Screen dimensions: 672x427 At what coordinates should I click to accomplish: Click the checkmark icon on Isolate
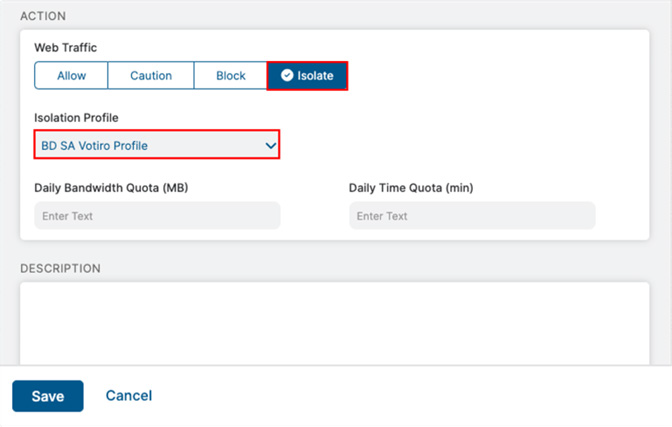coord(287,75)
